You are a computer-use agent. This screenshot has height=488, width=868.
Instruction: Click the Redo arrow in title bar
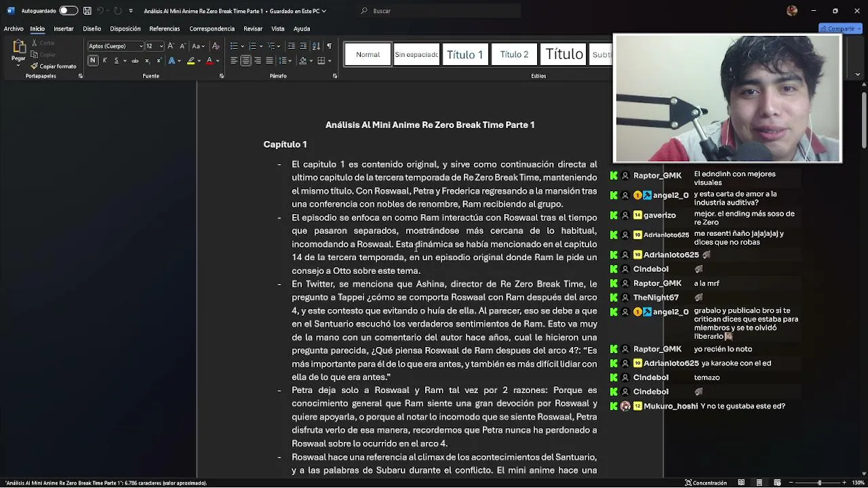118,11
